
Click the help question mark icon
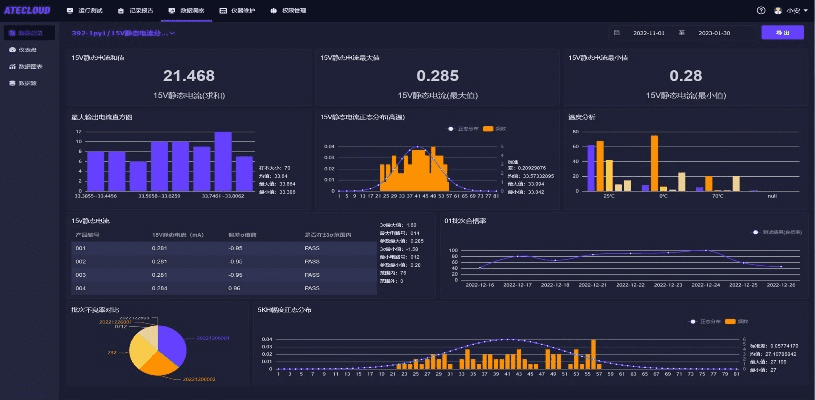(760, 10)
